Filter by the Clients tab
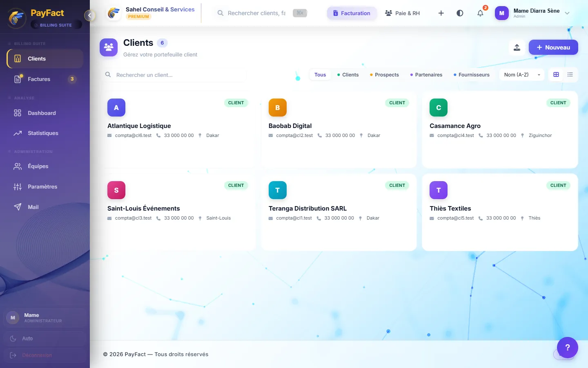This screenshot has height=368, width=588. [x=348, y=74]
